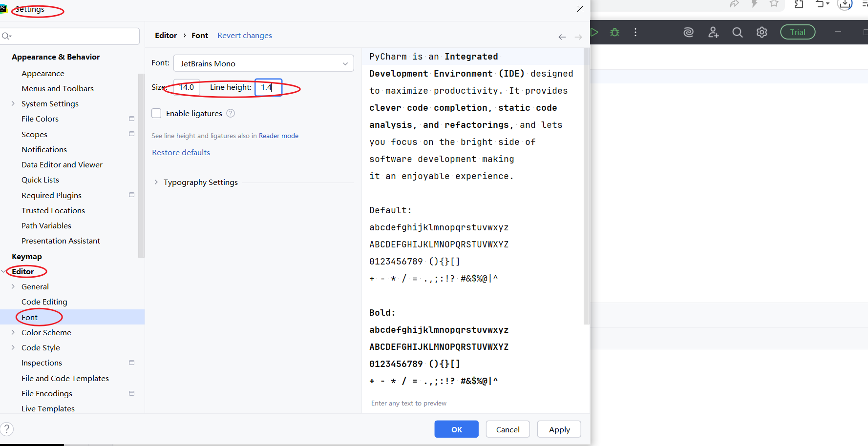Click the font Size field

pyautogui.click(x=187, y=87)
